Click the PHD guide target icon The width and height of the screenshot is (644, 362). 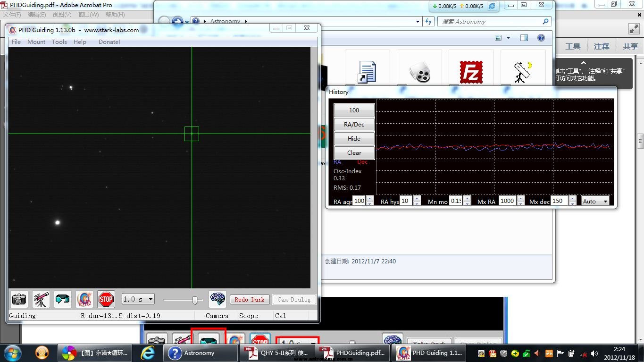click(x=84, y=299)
